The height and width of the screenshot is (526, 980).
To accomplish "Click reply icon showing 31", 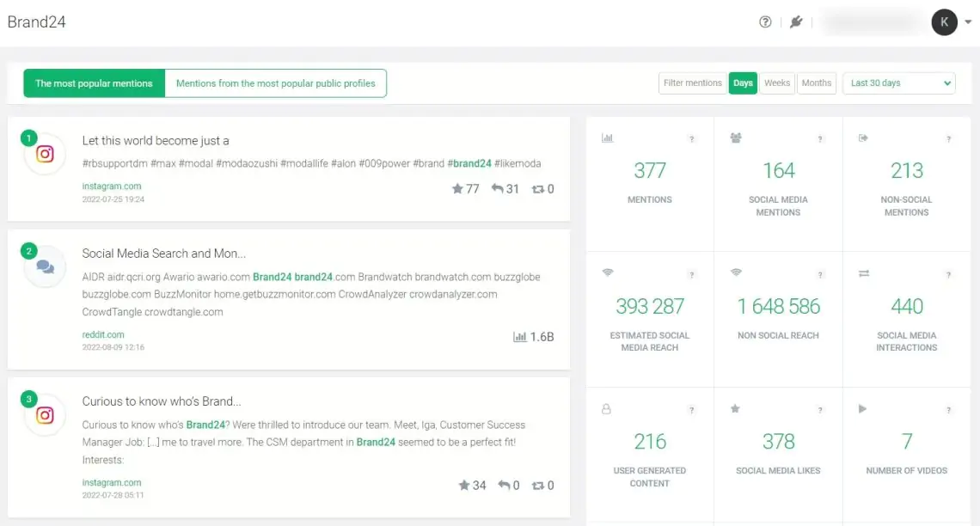I will (497, 189).
